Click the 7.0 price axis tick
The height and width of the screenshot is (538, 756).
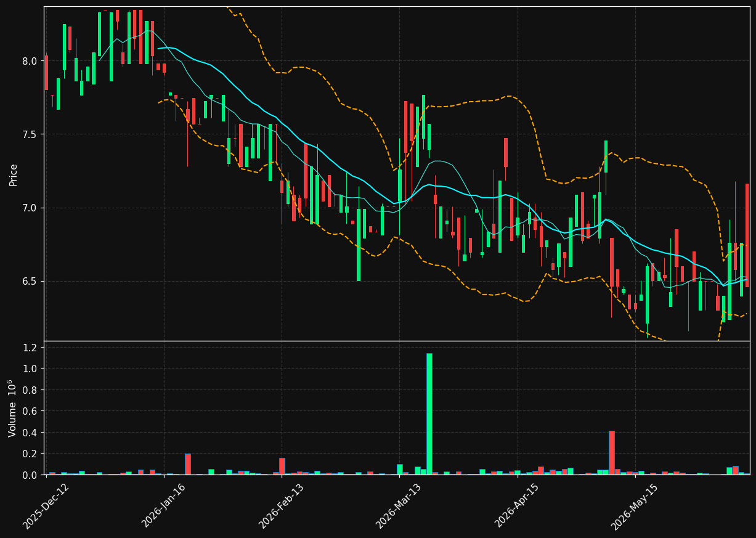(x=31, y=208)
